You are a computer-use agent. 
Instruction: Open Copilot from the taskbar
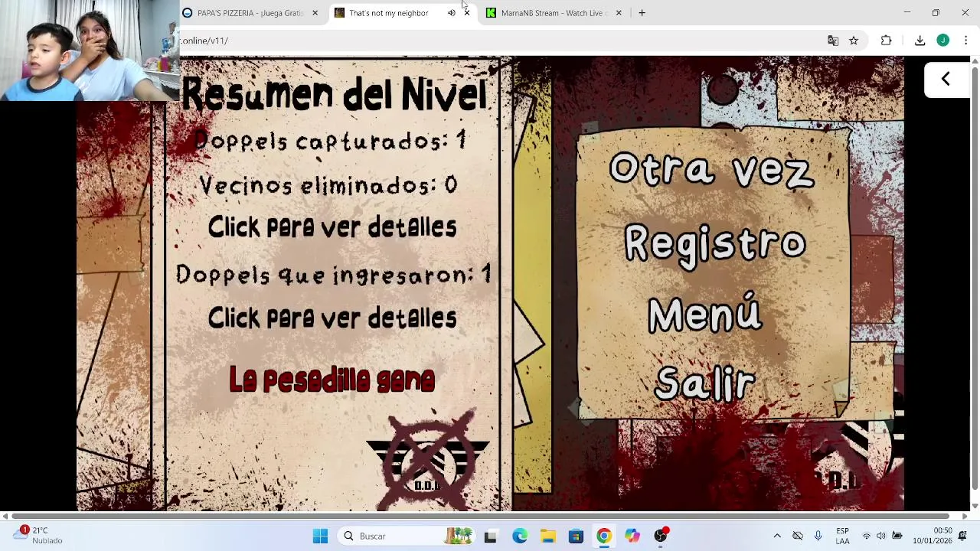pyautogui.click(x=632, y=536)
